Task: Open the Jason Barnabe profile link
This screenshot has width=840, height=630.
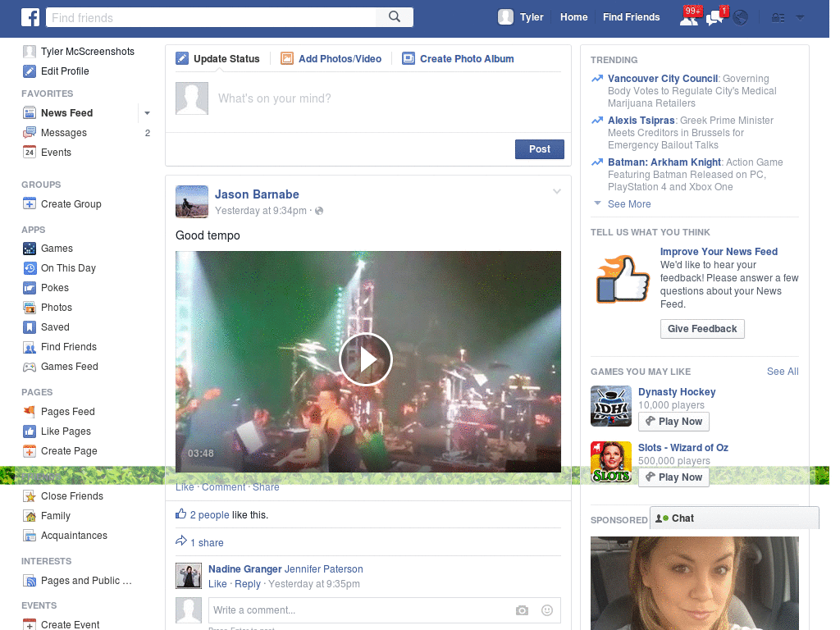Action: coord(257,194)
